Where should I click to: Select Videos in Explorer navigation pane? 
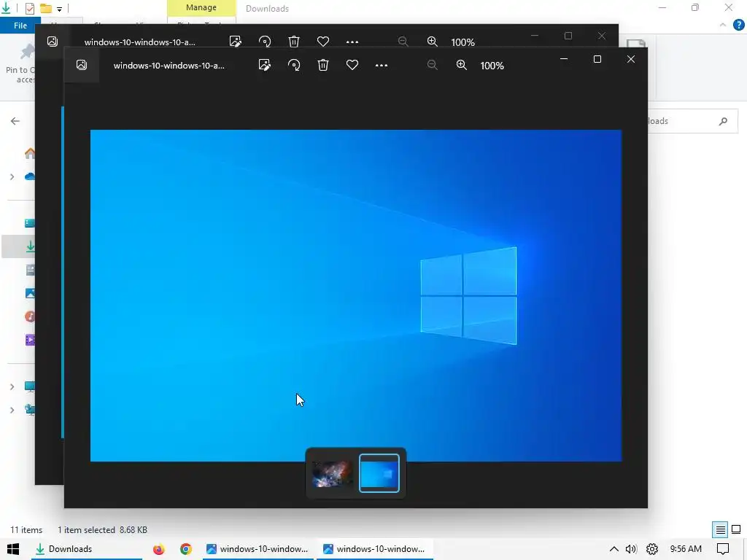[30, 340]
